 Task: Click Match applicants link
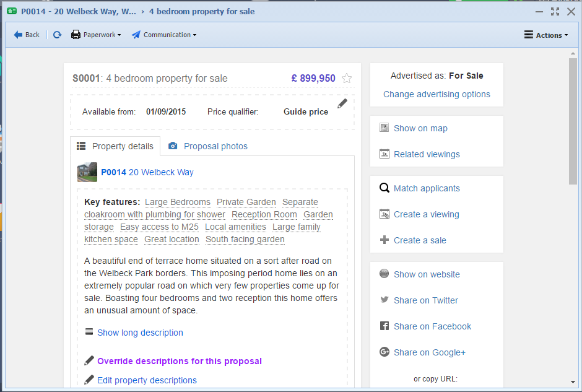(427, 189)
